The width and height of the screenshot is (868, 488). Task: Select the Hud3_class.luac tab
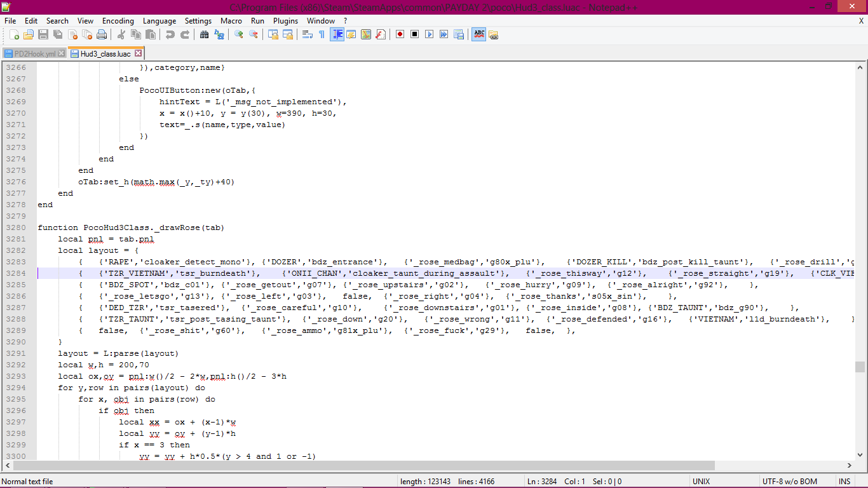pos(105,53)
